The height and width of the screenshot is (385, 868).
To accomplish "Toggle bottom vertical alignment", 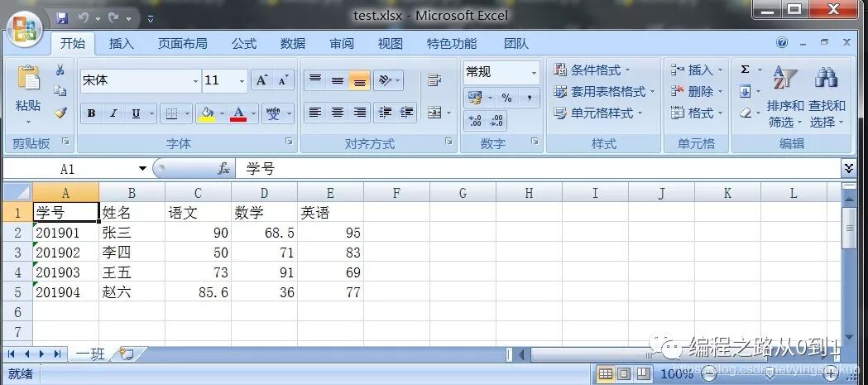I will pyautogui.click(x=360, y=80).
